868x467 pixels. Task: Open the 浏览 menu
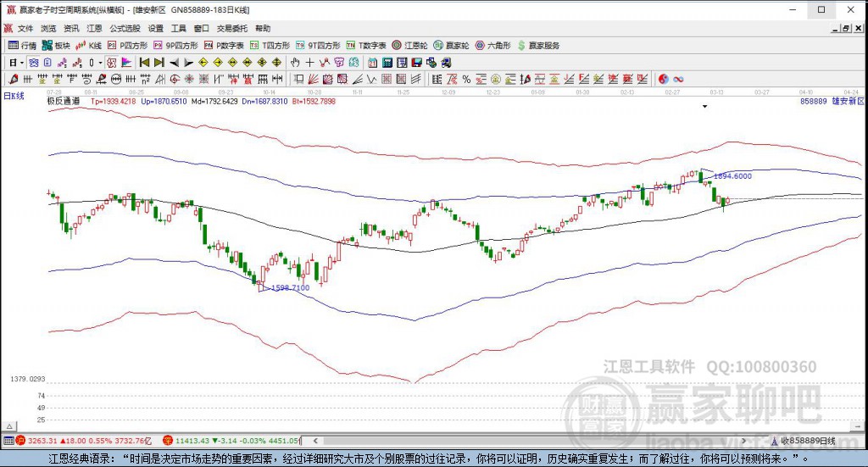click(48, 28)
